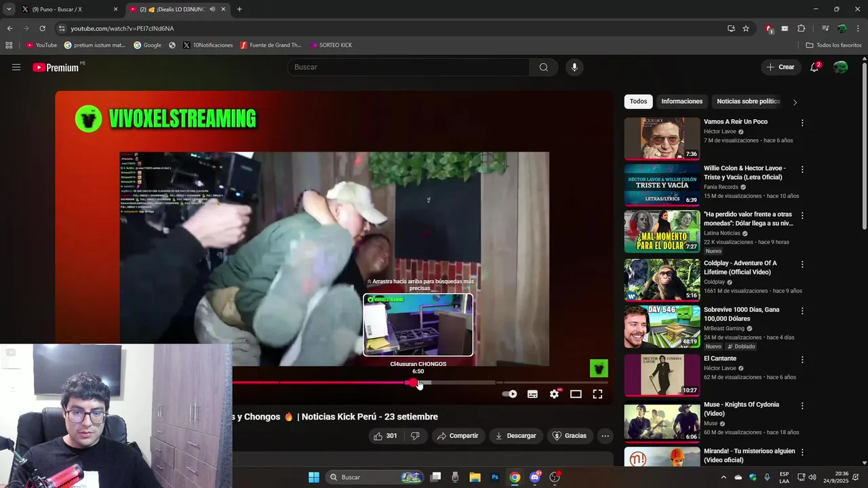Open Triste y Vacía video title
868x488 pixels.
[745, 172]
